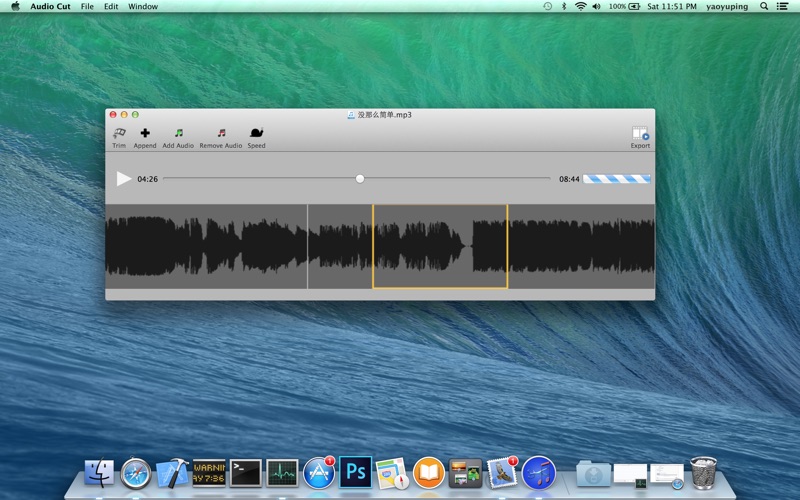The width and height of the screenshot is (800, 500).
Task: Open the App Store from Dock
Action: coord(319,472)
